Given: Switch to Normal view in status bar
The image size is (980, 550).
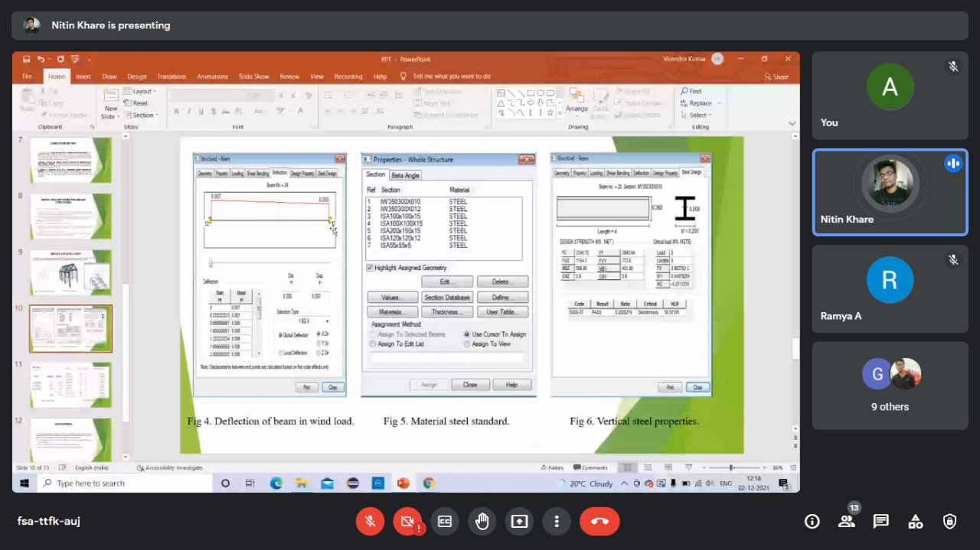Looking at the screenshot, I should (x=628, y=467).
